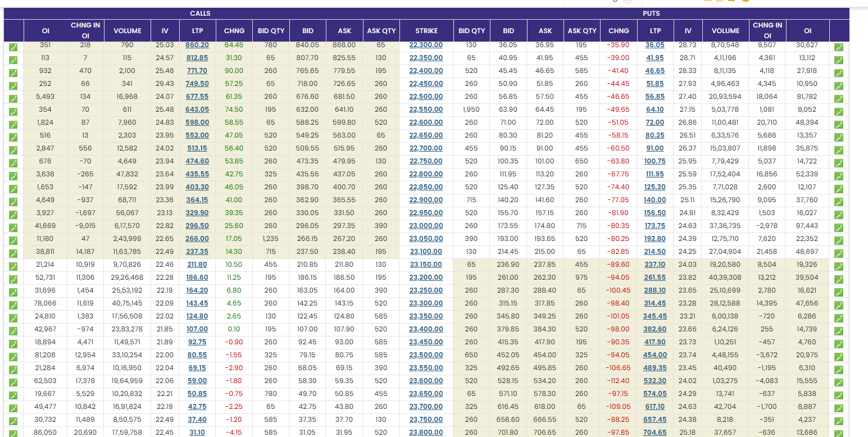Open the calls LTP link 860.20
The image size is (868, 437).
(197, 45)
